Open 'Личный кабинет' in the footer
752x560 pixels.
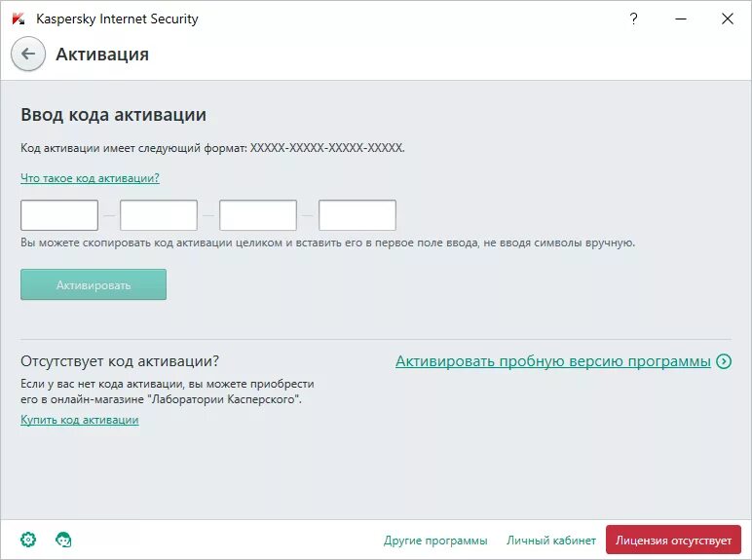(551, 541)
